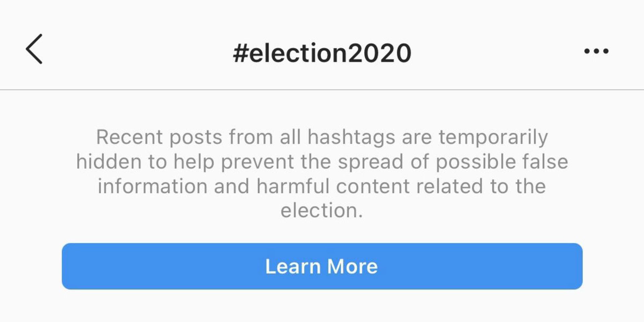
Task: Click the #election2020 hashtag title
Action: point(322,53)
